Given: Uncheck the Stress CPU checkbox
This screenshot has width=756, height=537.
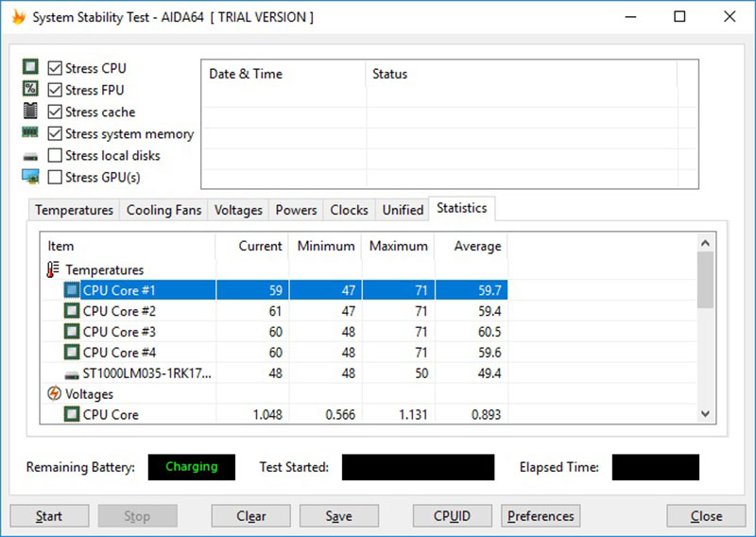Looking at the screenshot, I should point(55,68).
